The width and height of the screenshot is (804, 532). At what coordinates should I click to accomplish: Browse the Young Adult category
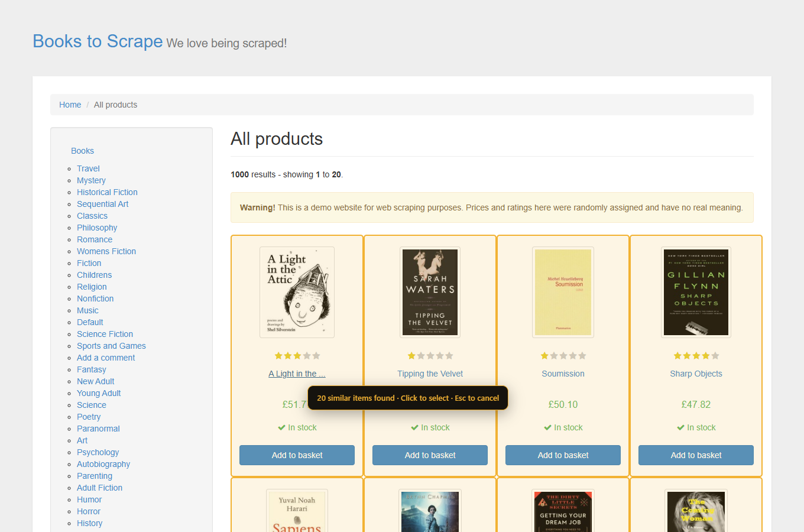pos(99,393)
